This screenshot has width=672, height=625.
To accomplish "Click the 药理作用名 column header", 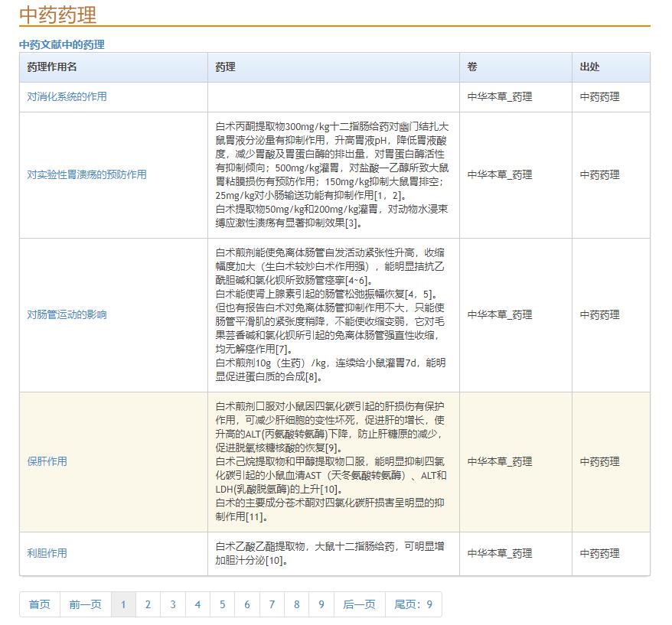I will 52,67.
